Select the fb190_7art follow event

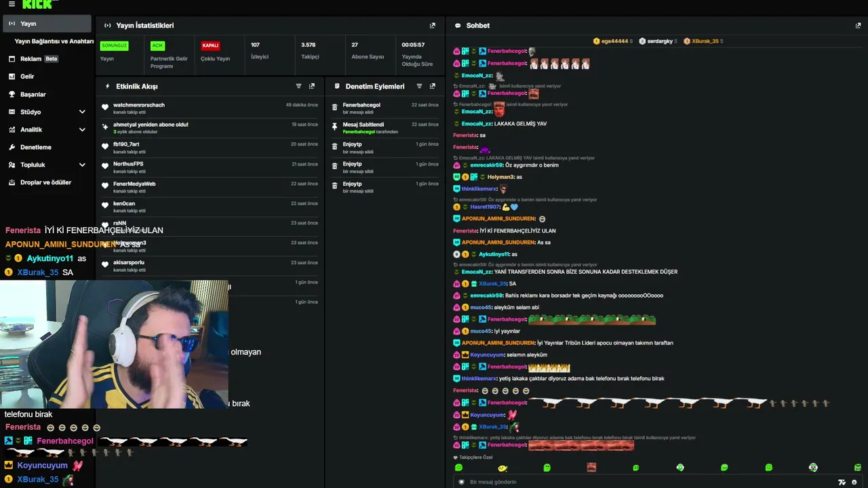click(210, 148)
